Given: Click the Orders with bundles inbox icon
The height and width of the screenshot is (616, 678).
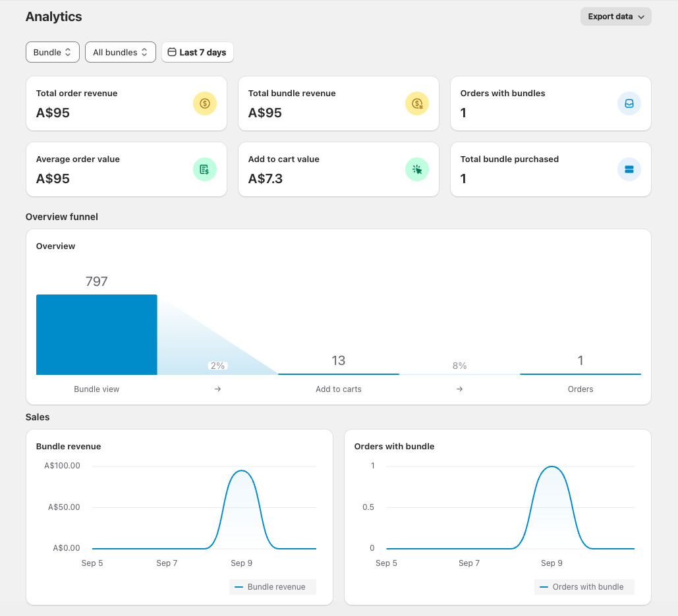Looking at the screenshot, I should 629,103.
